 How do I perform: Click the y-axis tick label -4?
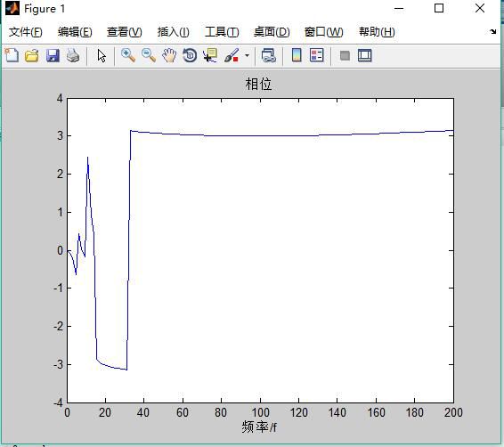58,402
